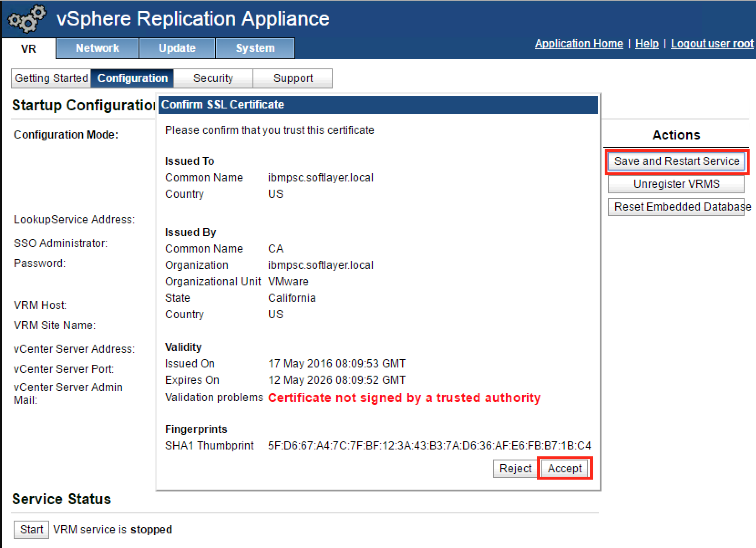Switch to the Update tab
756x548 pixels.
[x=177, y=48]
